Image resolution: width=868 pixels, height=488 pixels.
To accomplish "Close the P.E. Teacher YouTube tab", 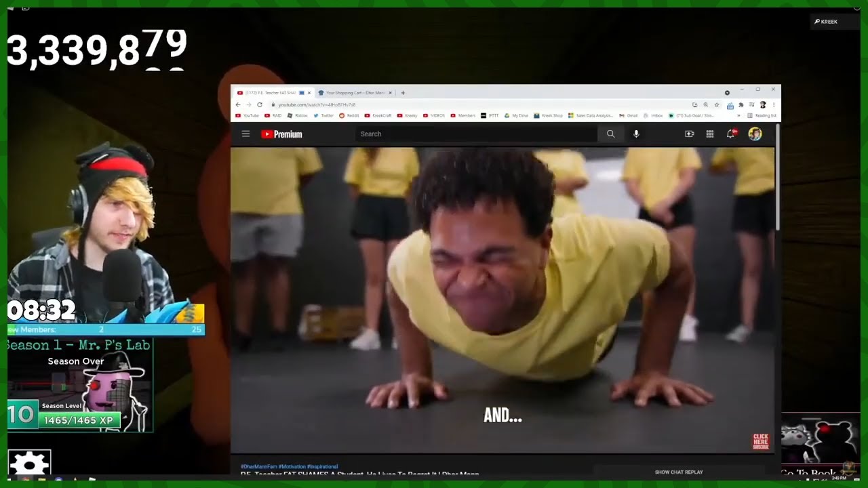I will (x=309, y=93).
